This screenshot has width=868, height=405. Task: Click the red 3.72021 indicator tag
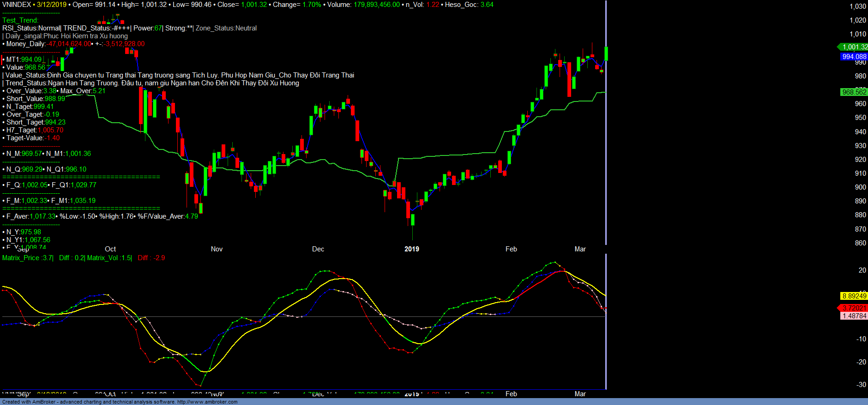854,308
